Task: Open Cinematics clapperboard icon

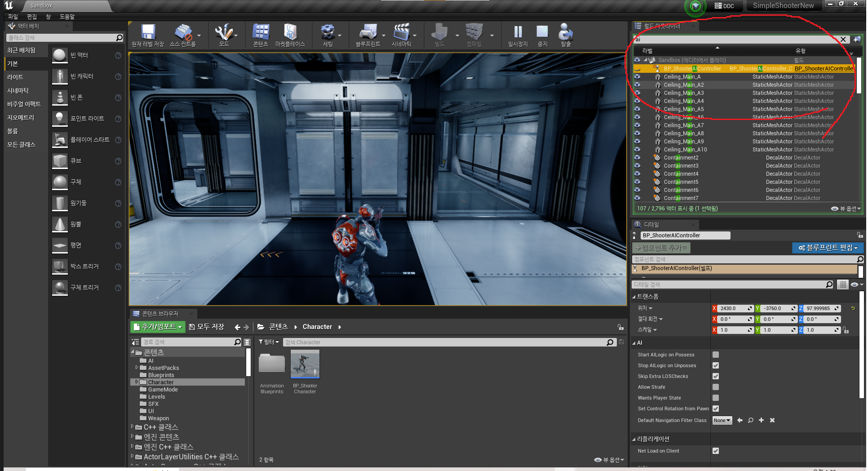Action: 401,32
